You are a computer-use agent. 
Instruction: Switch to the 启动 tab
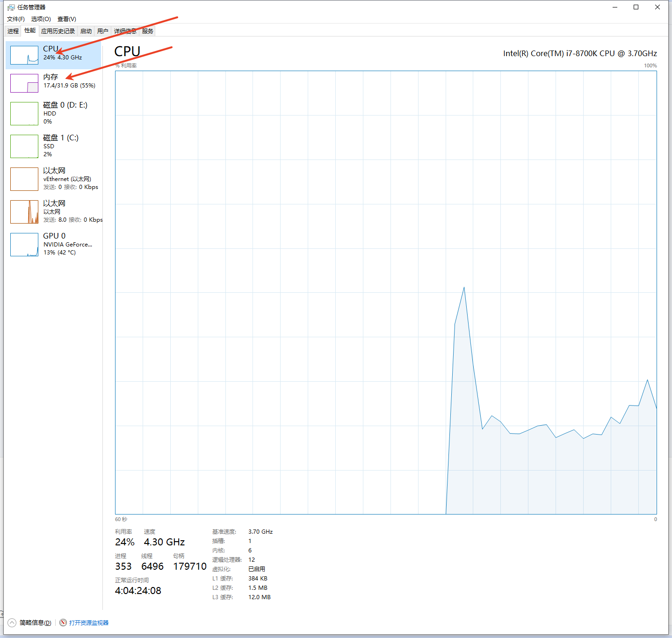(x=86, y=31)
